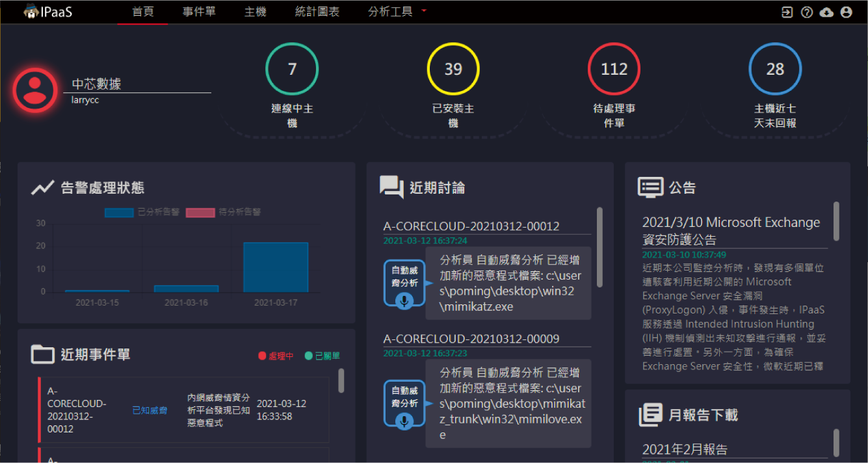Go to the 主機 tab
Screen dimensions: 868x463
pos(255,12)
